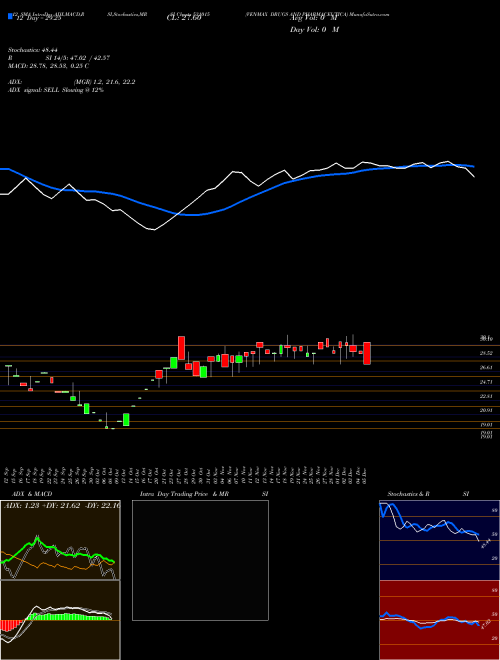Click the blue 12 Day SMA legend square
Screen dimensions: 500x660
(x=10, y=16)
